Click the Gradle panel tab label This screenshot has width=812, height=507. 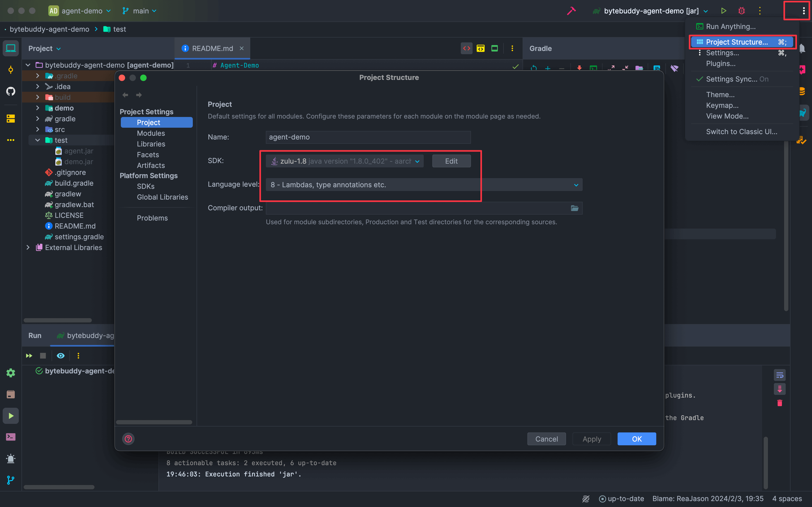[x=539, y=49]
